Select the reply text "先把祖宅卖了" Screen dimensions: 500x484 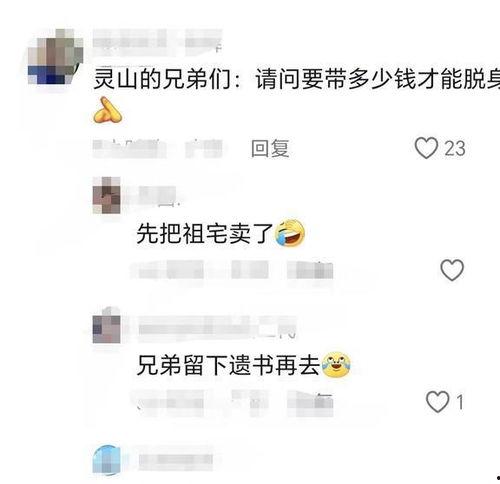(205, 233)
